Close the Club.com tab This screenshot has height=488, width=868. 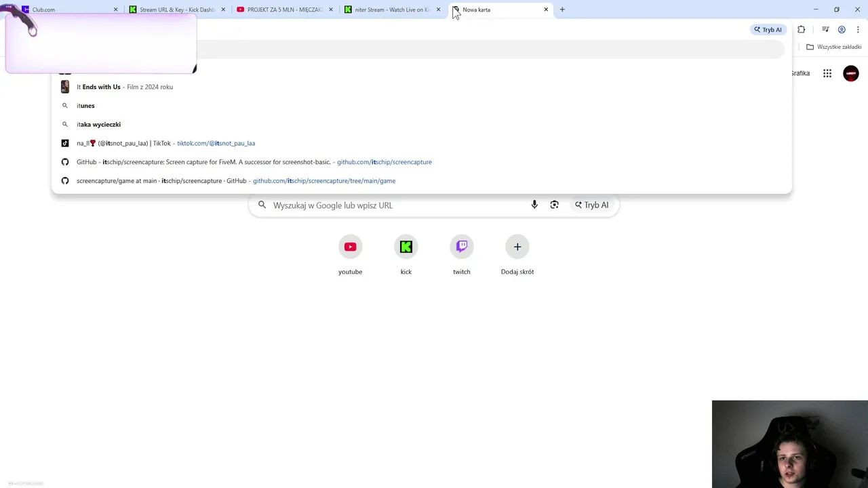click(x=115, y=9)
